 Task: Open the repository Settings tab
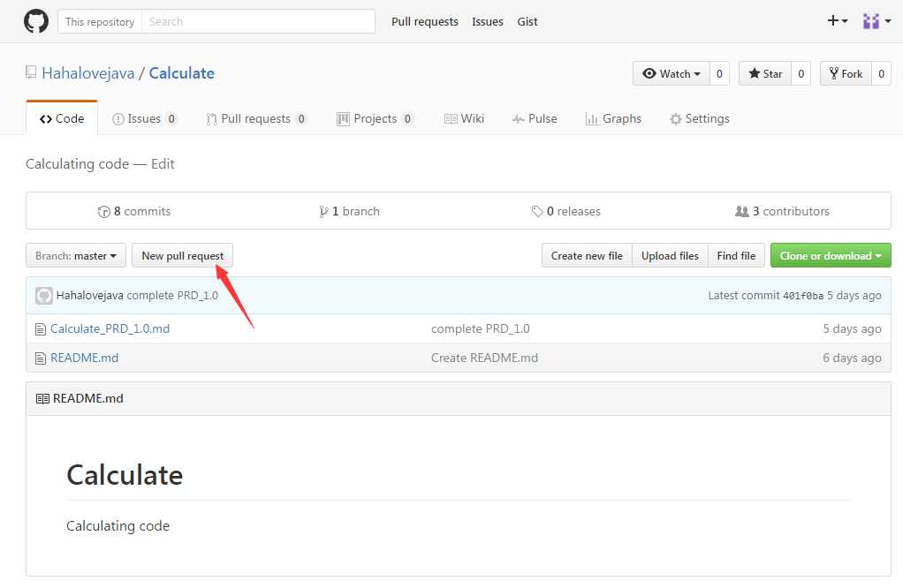tap(700, 118)
